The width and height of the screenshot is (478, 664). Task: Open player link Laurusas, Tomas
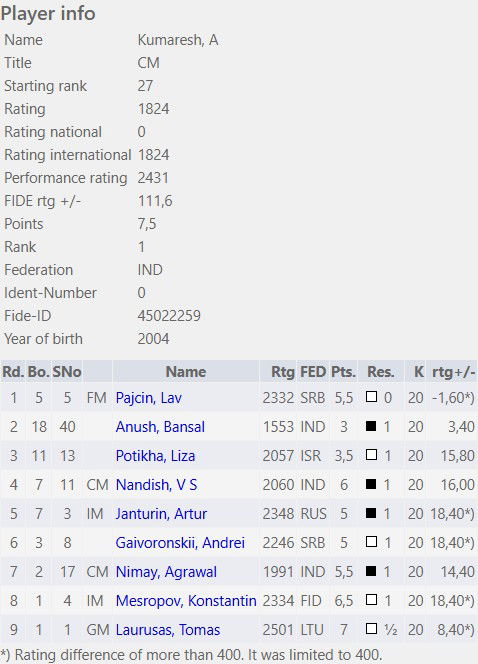point(168,630)
